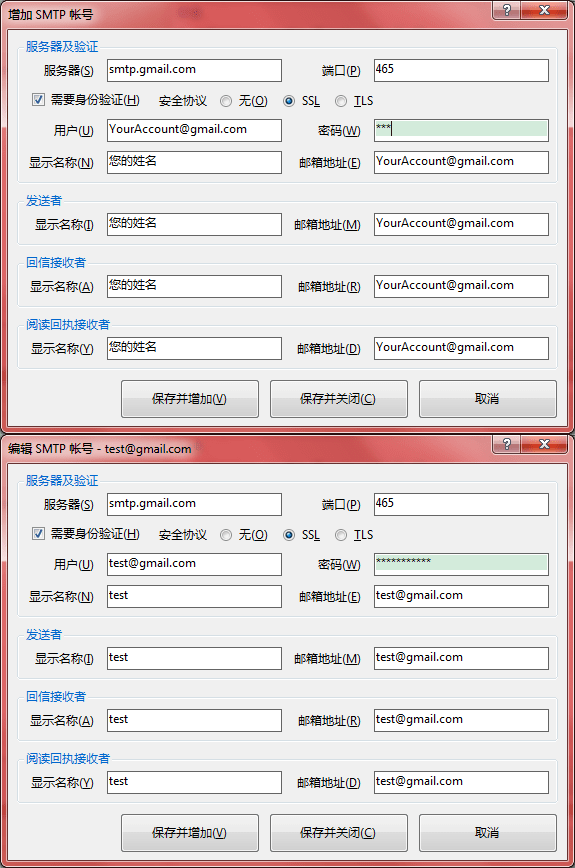Click 用户 field containing YourAccount@gmail.com
Image resolution: width=575 pixels, height=868 pixels.
pos(194,130)
